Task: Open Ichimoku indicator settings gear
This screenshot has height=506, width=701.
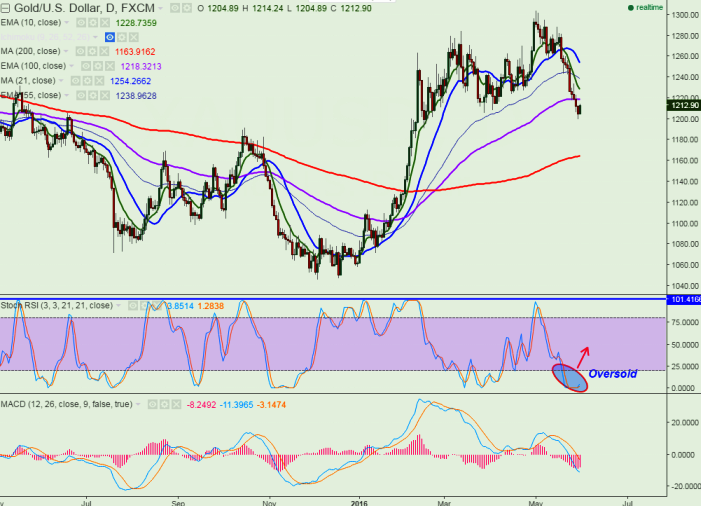Action: (122, 37)
